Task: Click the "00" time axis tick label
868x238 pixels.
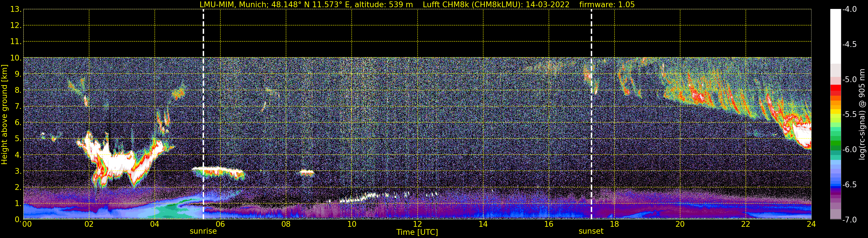Action: tap(27, 224)
